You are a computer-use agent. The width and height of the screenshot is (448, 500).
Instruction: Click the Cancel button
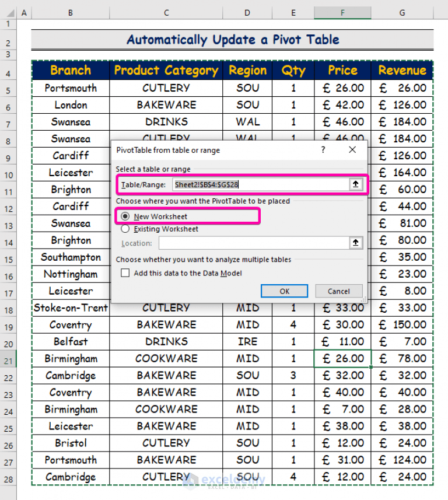pyautogui.click(x=339, y=291)
